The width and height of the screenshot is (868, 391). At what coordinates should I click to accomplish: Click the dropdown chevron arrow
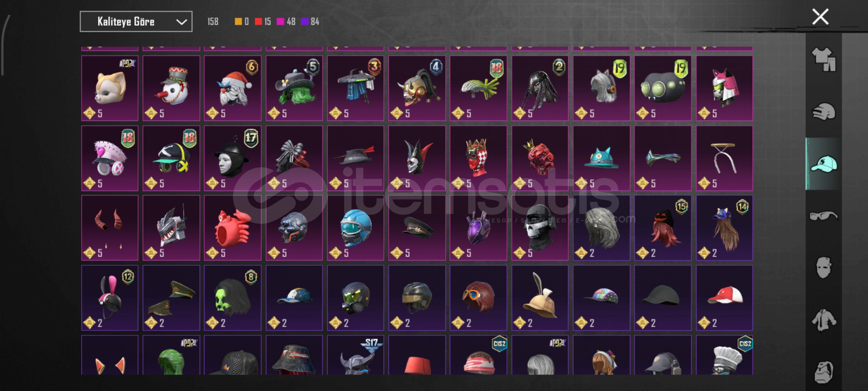pos(181,22)
